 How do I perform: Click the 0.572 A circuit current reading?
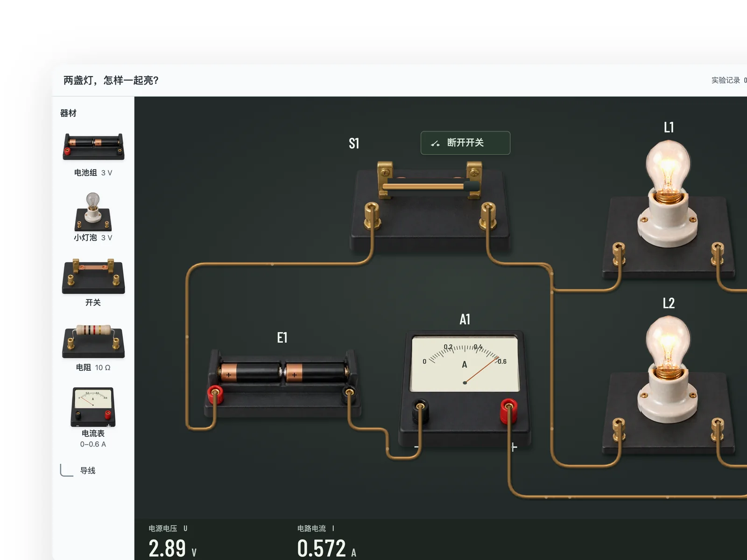tap(327, 548)
